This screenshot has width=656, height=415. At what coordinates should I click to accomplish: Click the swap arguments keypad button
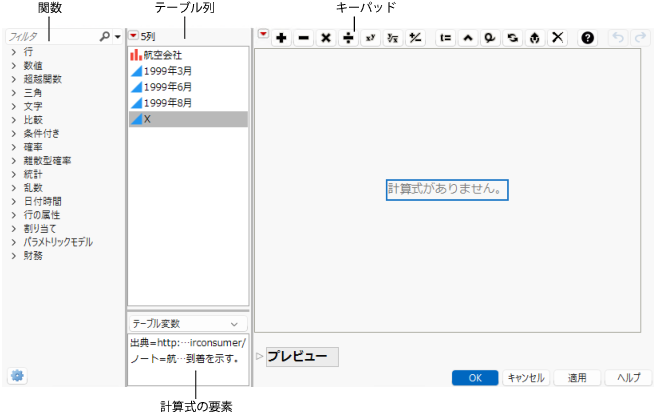512,38
